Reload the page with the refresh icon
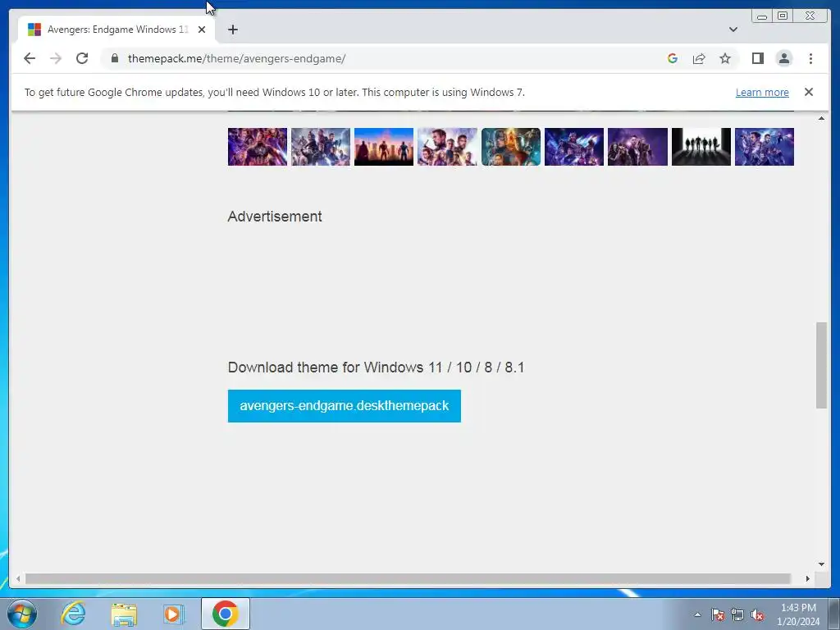Screen dimensions: 840x630 [x=82, y=58]
